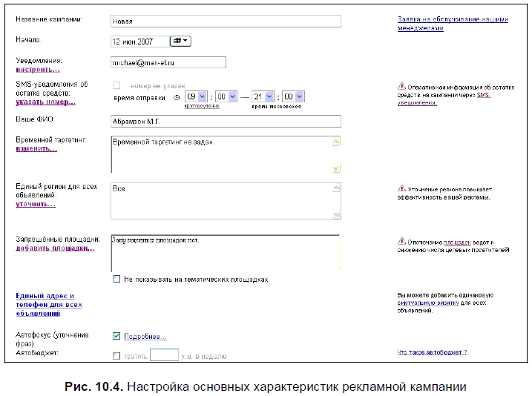Click warning icon beside region refinement hint
Screen dimensions: 532x396
(x=401, y=189)
